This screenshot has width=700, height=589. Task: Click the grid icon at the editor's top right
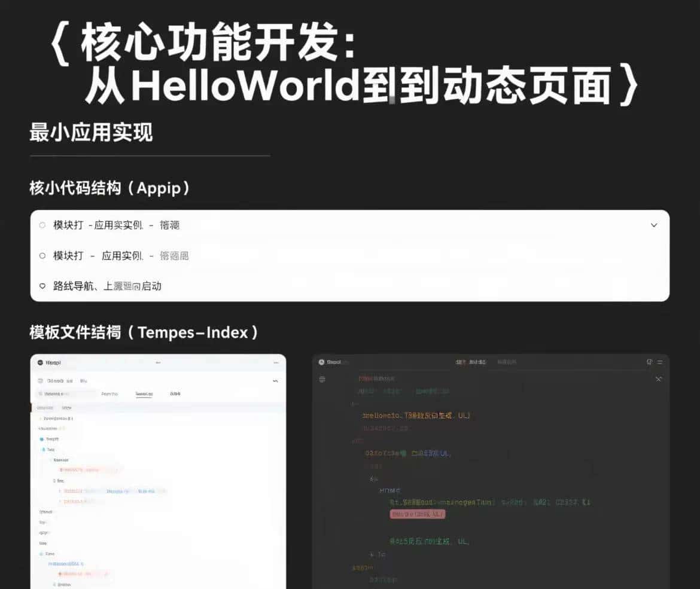point(649,361)
